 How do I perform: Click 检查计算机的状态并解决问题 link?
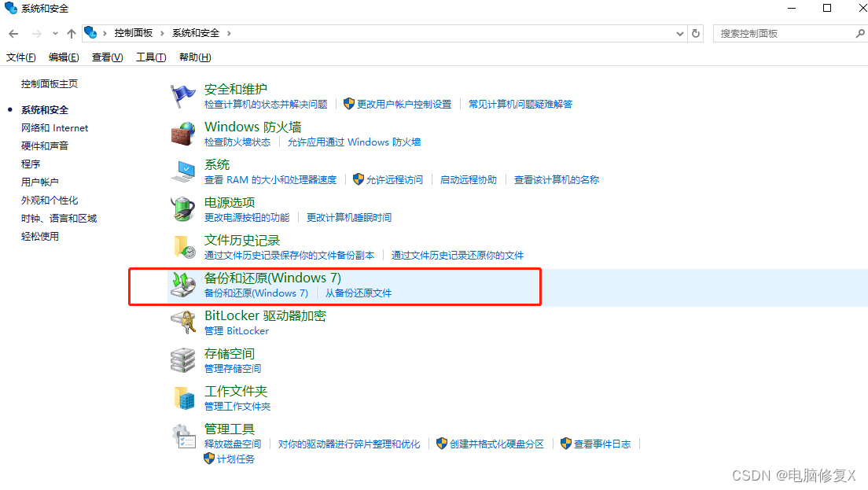pos(266,104)
